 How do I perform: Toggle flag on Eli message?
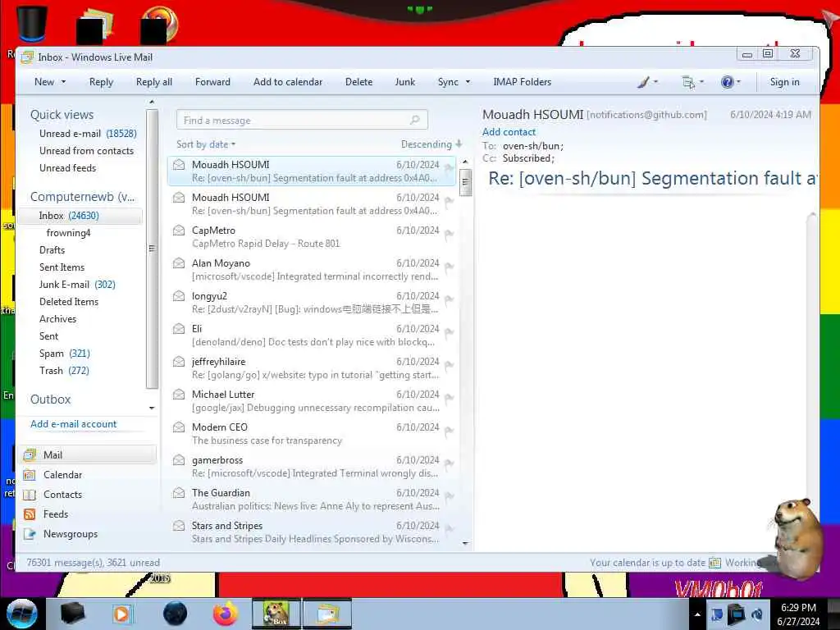coord(449,332)
